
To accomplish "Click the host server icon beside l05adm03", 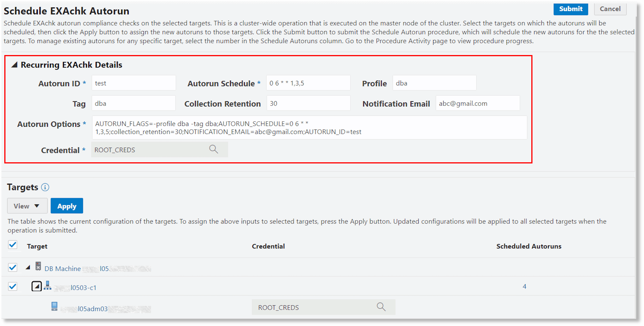I will 54,307.
